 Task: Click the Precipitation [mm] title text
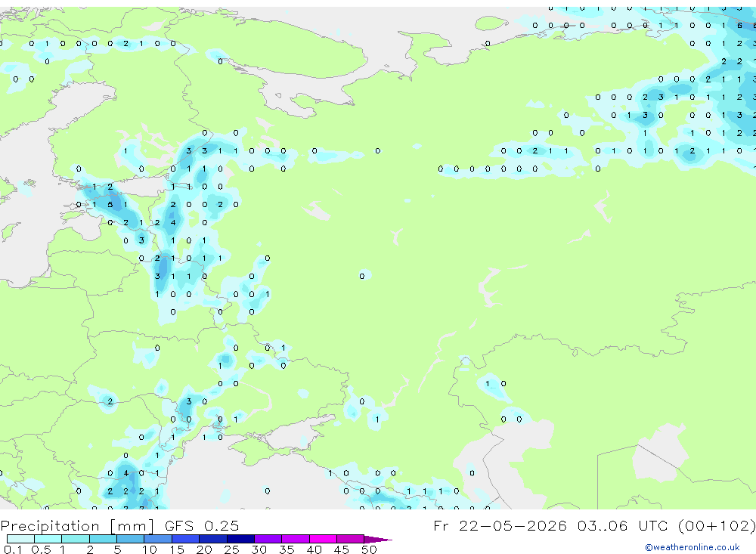77,525
